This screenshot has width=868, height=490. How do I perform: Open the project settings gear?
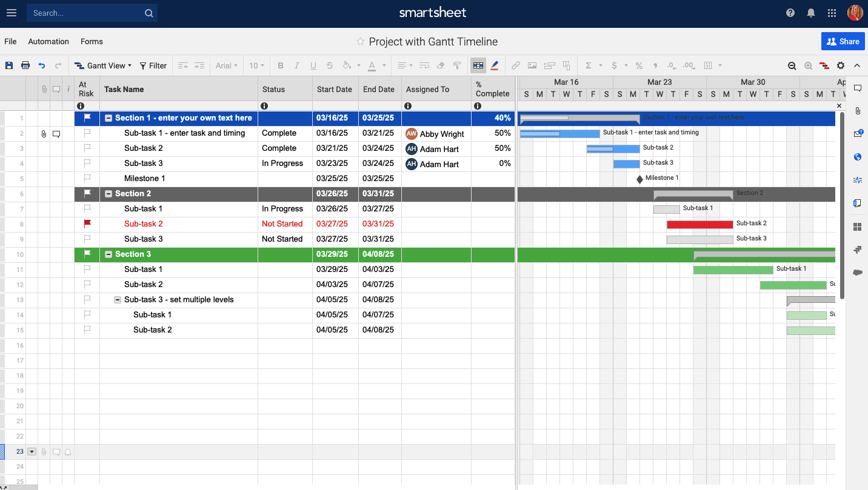[x=840, y=65]
